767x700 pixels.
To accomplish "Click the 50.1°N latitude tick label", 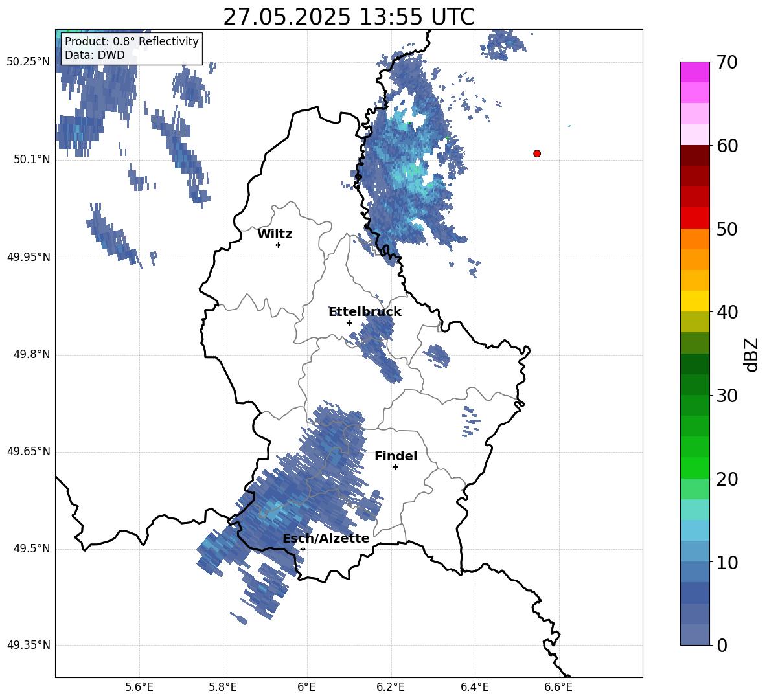I will (32, 159).
